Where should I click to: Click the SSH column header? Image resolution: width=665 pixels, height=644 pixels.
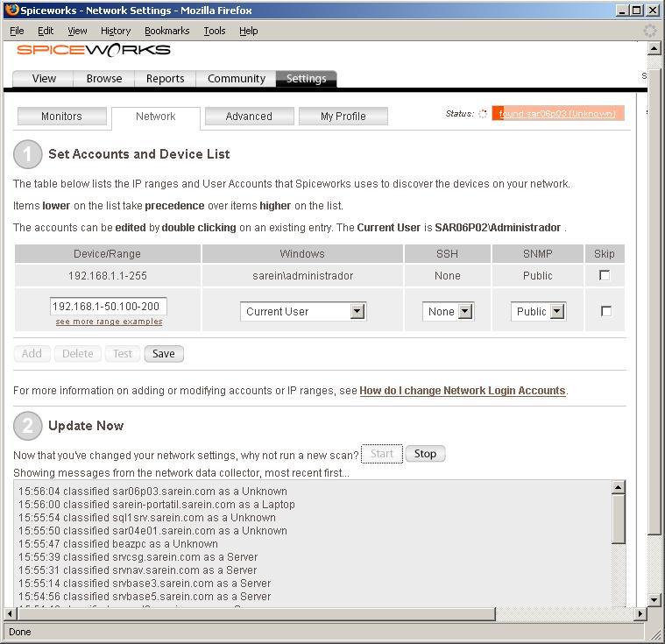[448, 254]
